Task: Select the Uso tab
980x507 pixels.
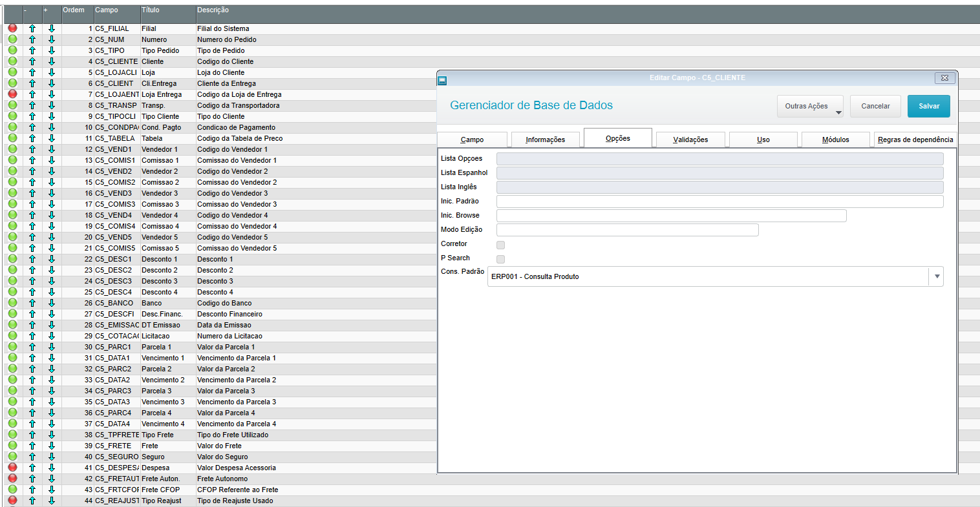Action: (763, 140)
